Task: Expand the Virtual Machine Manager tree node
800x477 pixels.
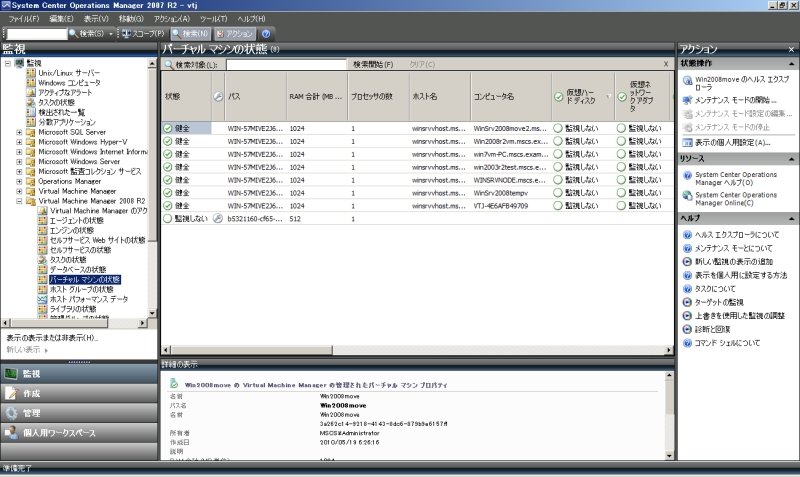Action: pyautogui.click(x=19, y=191)
